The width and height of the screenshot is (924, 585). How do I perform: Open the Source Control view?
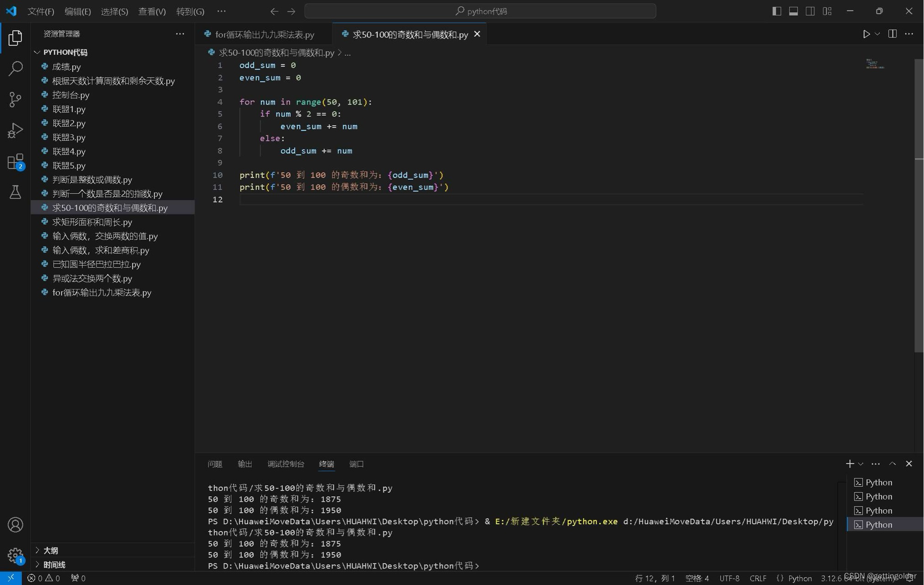tap(15, 99)
